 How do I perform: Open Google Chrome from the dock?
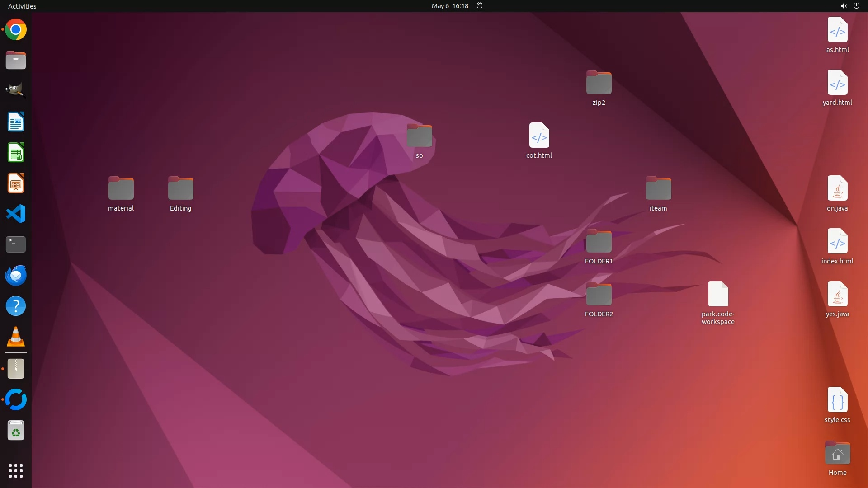click(x=16, y=30)
